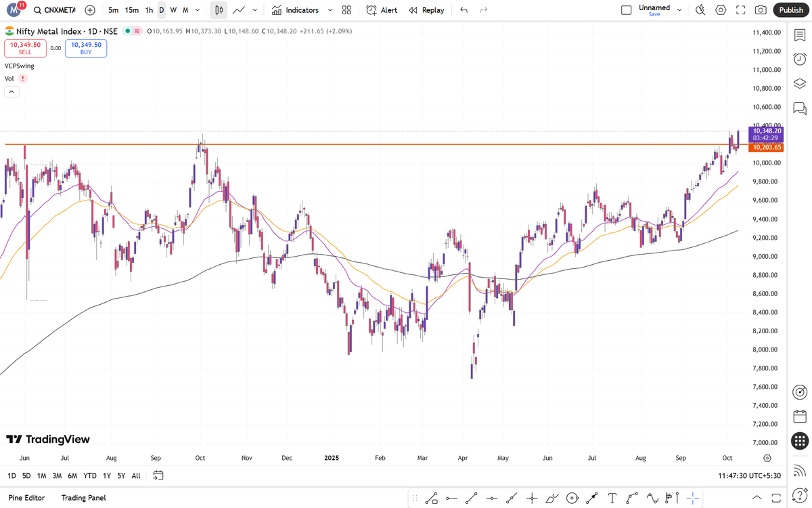Take a chart snapshot with camera icon
812x508 pixels.
761,10
